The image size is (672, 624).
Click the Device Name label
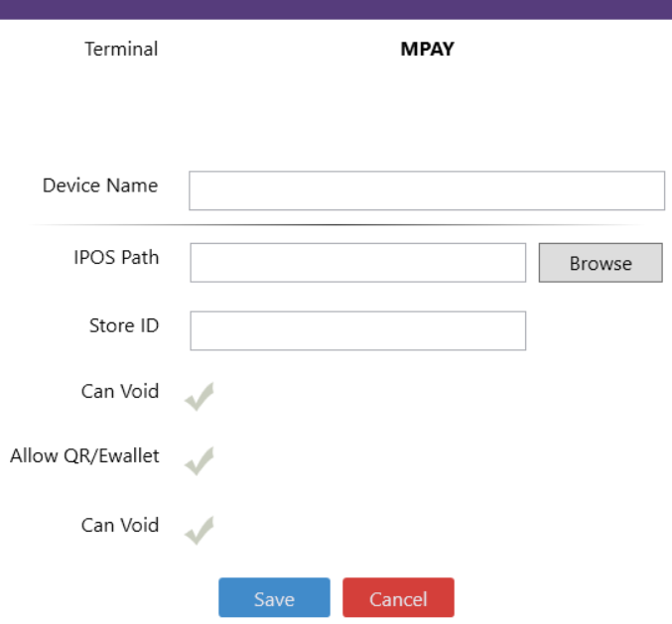pyautogui.click(x=99, y=186)
